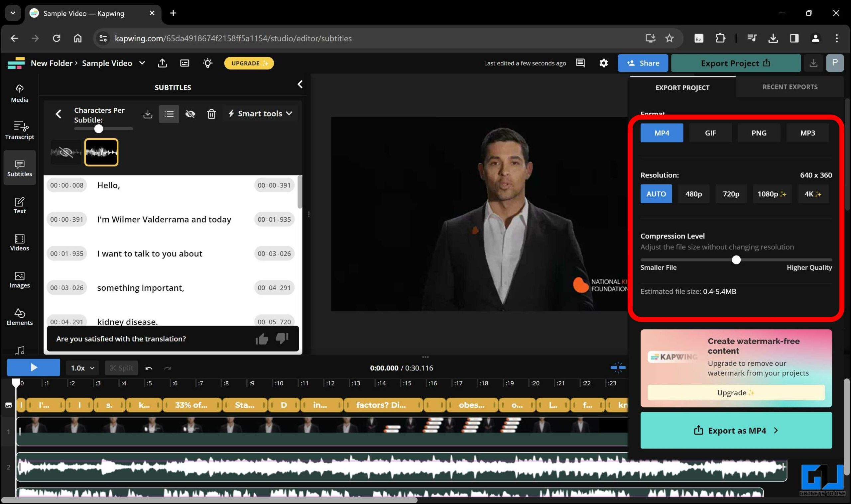
Task: Click the lightbulb tips icon
Action: click(x=207, y=63)
